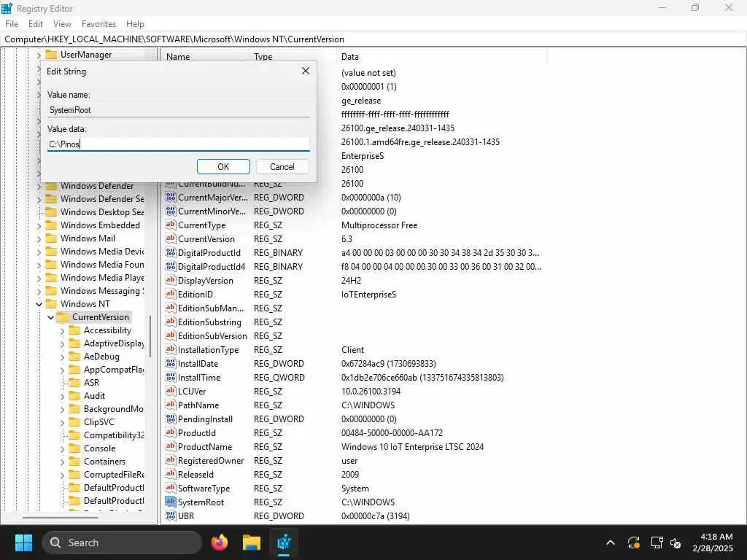
Task: Select the ProductName value
Action: click(205, 447)
